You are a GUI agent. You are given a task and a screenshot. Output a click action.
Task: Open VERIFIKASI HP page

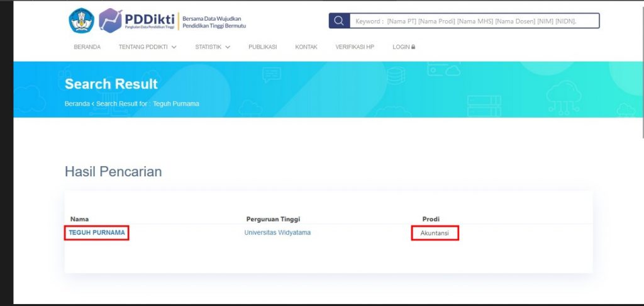tap(355, 47)
